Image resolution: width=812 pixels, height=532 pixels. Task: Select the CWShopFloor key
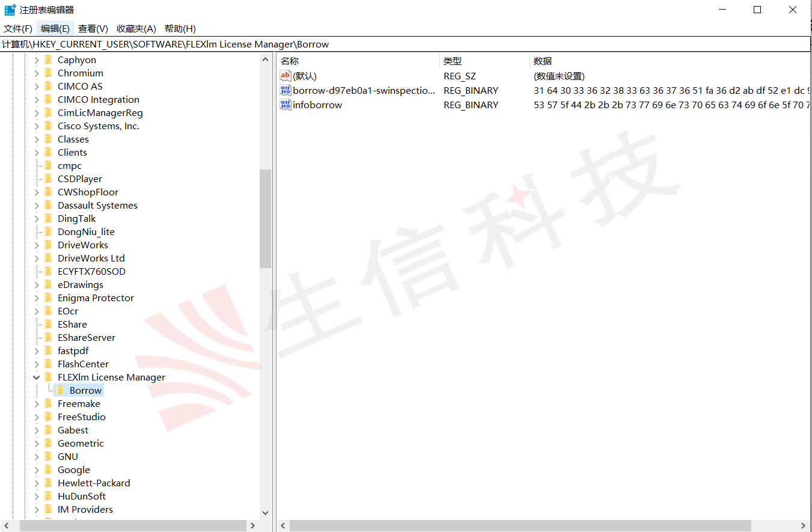point(88,192)
